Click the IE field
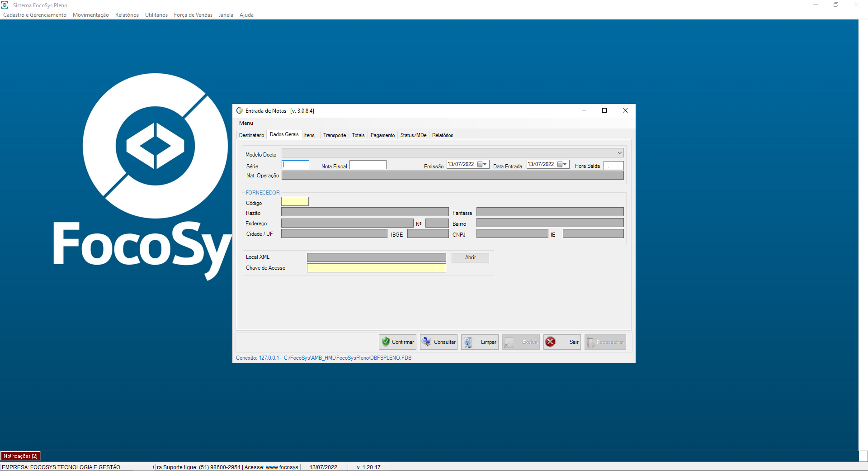This screenshot has height=471, width=868. (593, 233)
